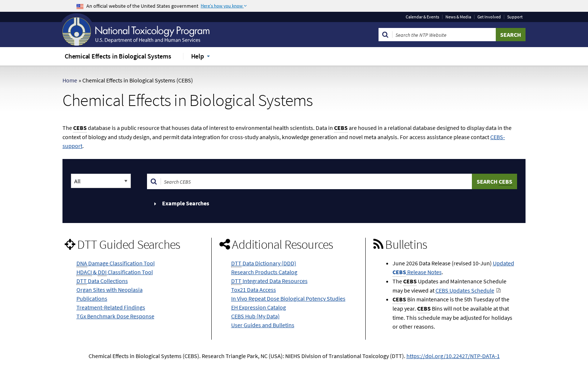
Task: Open DTT Data Dictionary (DDD) link
Action: point(263,263)
